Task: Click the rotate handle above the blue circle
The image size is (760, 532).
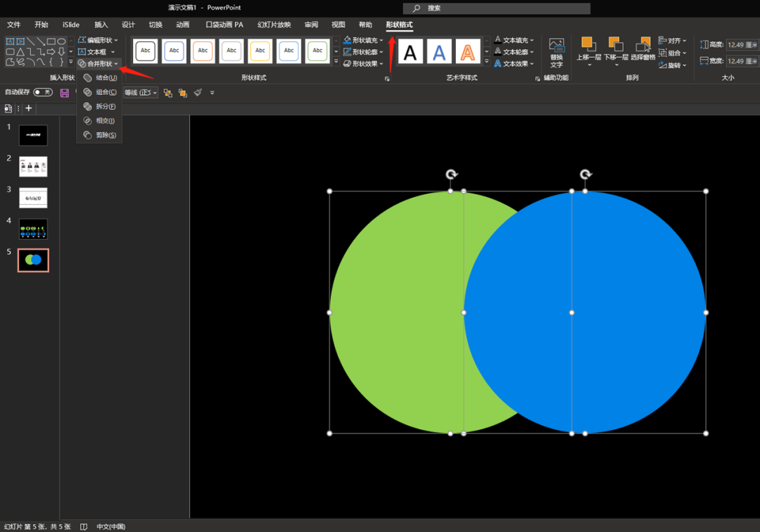Action: point(585,175)
